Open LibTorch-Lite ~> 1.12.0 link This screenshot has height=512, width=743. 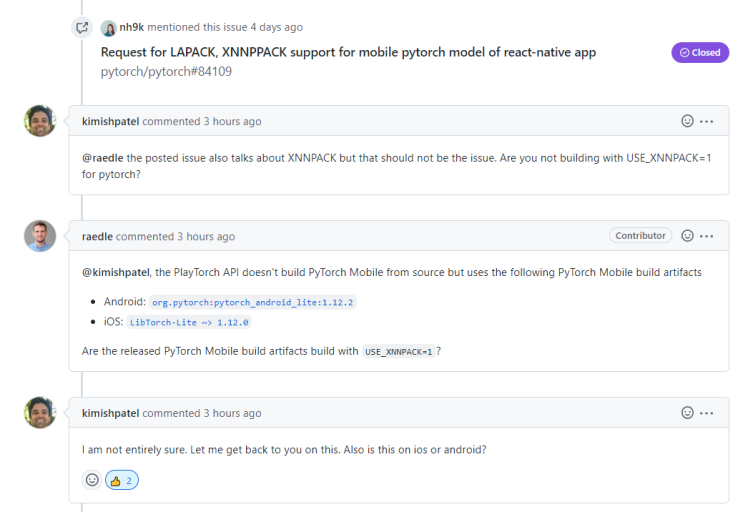189,322
